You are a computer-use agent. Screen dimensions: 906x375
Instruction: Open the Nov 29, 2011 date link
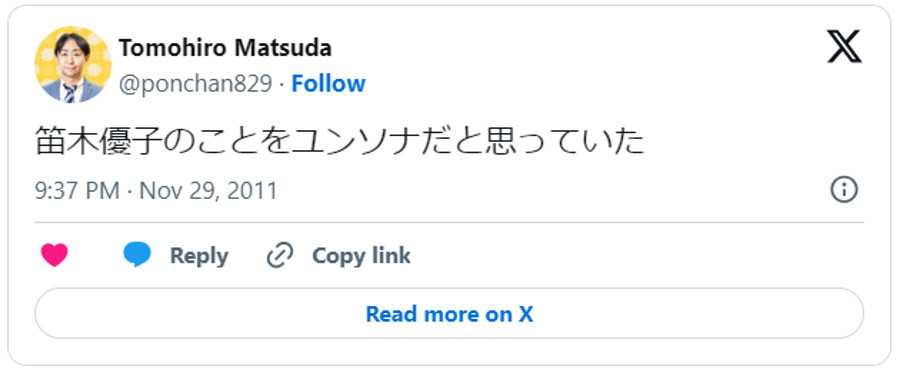click(x=209, y=190)
